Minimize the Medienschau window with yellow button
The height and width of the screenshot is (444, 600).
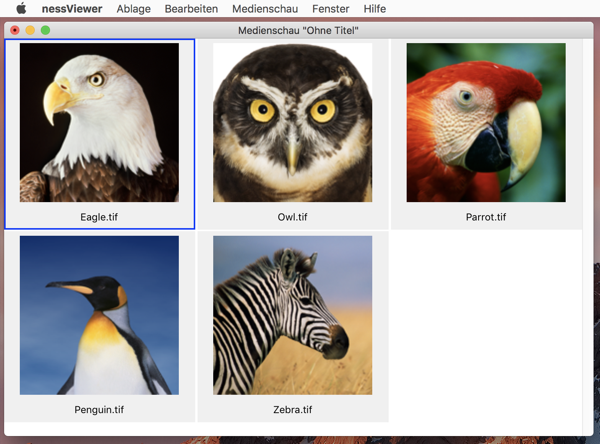point(30,30)
